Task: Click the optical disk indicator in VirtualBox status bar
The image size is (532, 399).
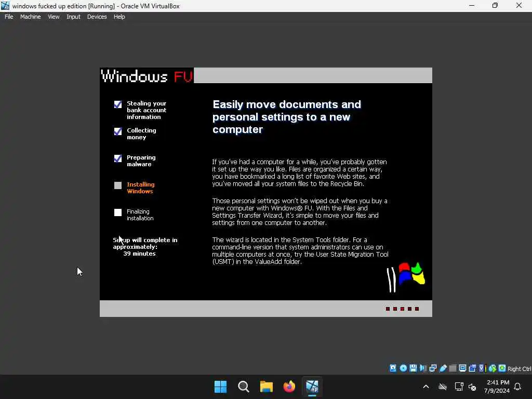Action: click(403, 368)
